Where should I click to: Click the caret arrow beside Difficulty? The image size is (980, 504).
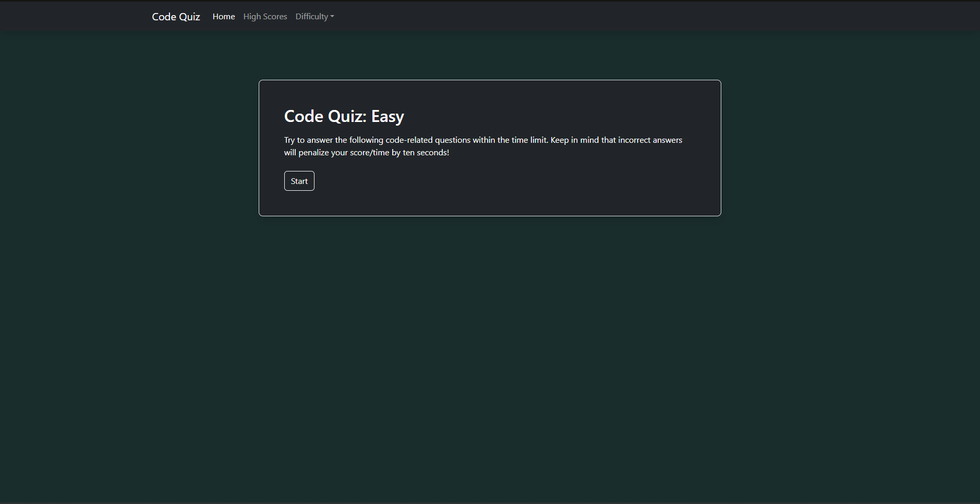click(x=332, y=17)
